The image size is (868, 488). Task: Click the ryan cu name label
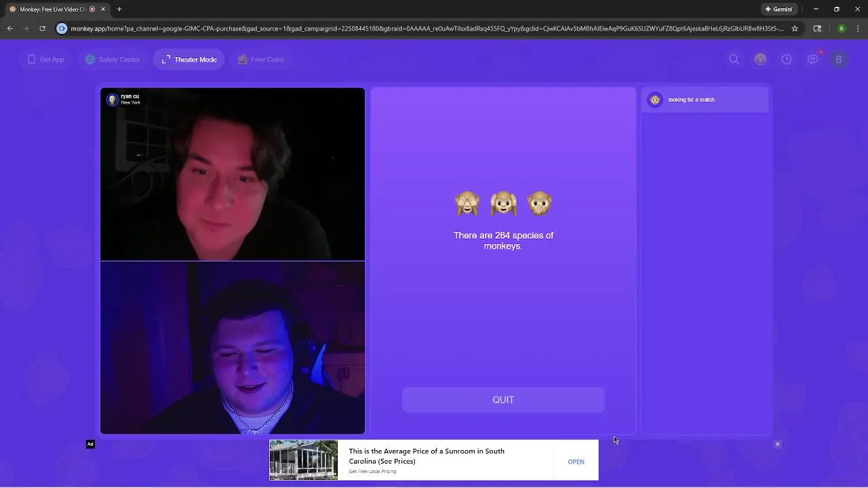(x=130, y=96)
